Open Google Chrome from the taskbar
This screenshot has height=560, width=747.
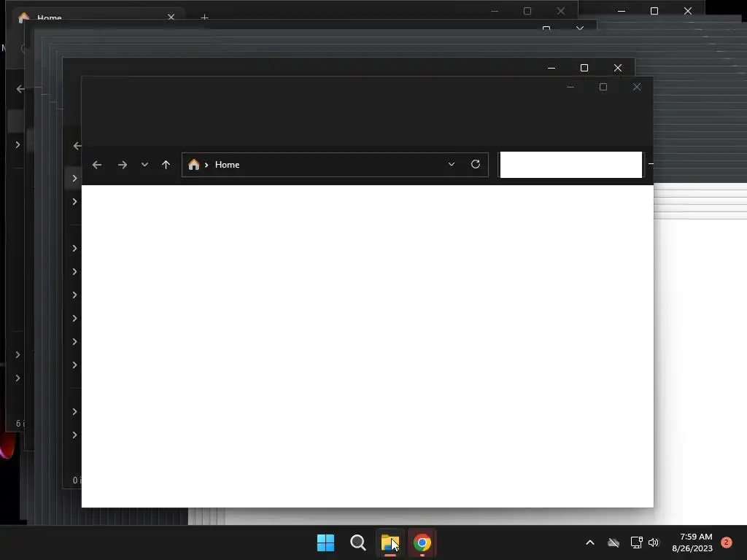click(422, 542)
